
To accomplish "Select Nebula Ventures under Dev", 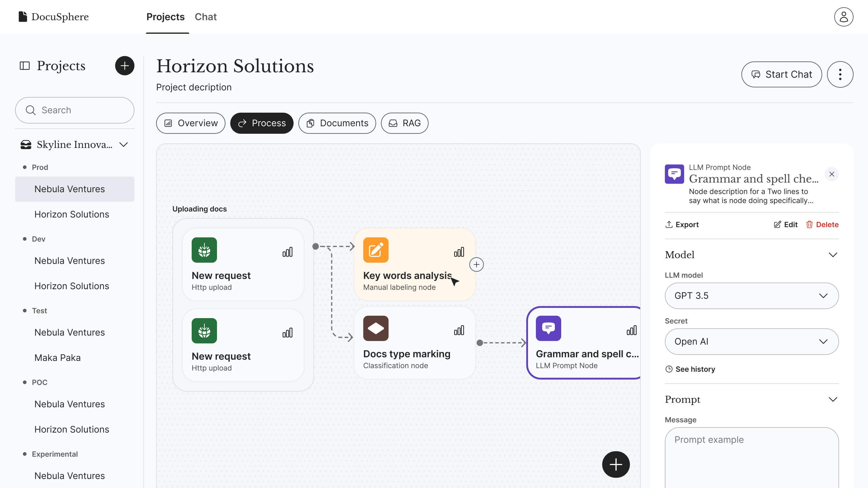I will [74, 261].
